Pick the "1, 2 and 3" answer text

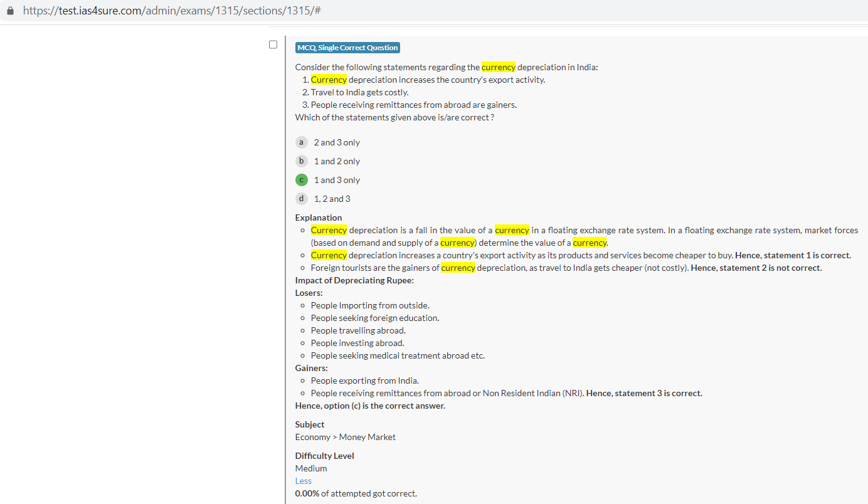(x=332, y=199)
